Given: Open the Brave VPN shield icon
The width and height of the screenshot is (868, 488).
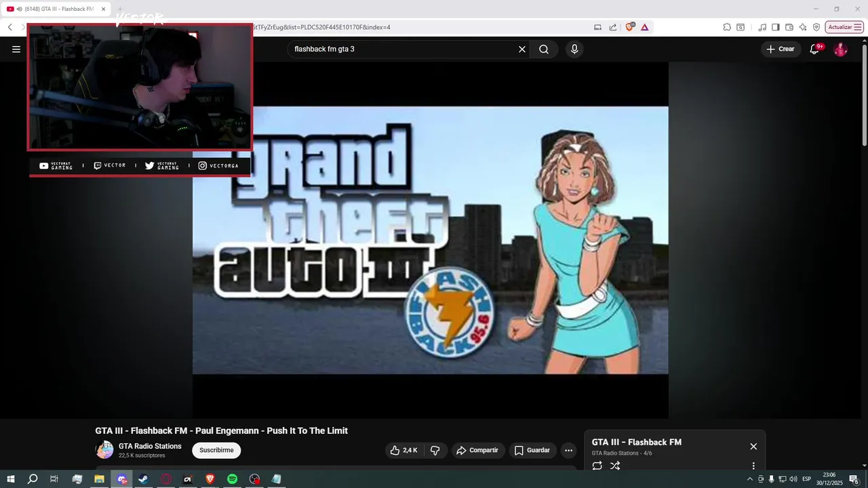Looking at the screenshot, I should [816, 27].
